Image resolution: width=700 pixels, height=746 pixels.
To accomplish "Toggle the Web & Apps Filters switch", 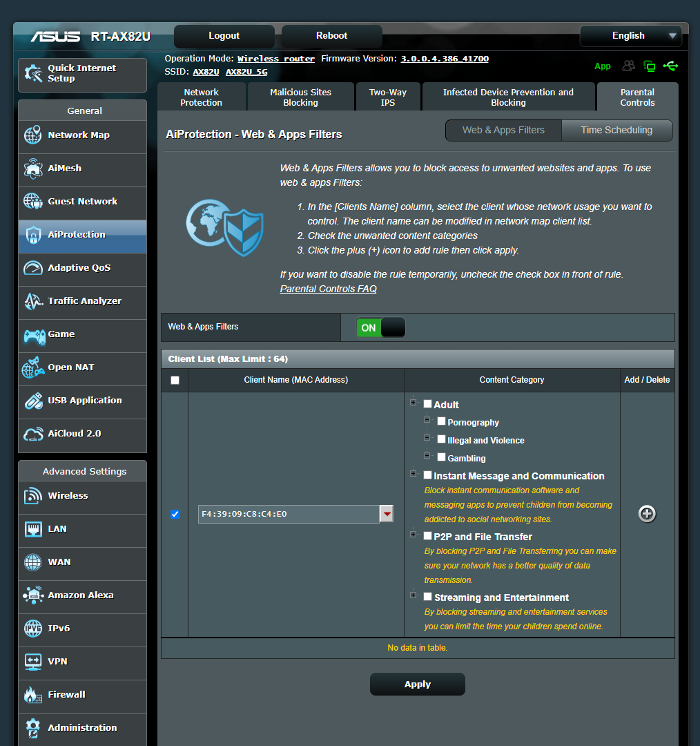I will point(380,328).
